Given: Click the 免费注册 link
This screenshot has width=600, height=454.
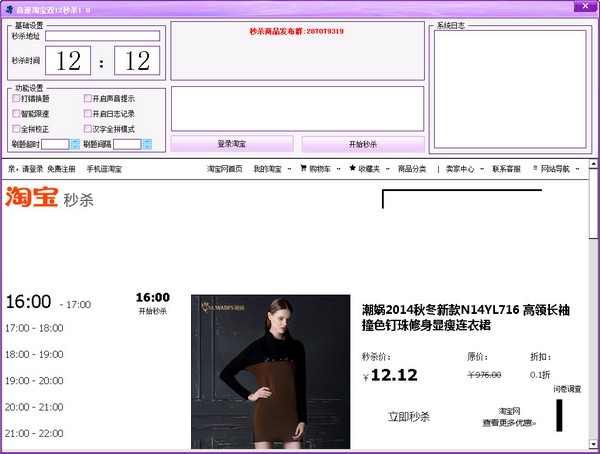Looking at the screenshot, I should [x=61, y=169].
